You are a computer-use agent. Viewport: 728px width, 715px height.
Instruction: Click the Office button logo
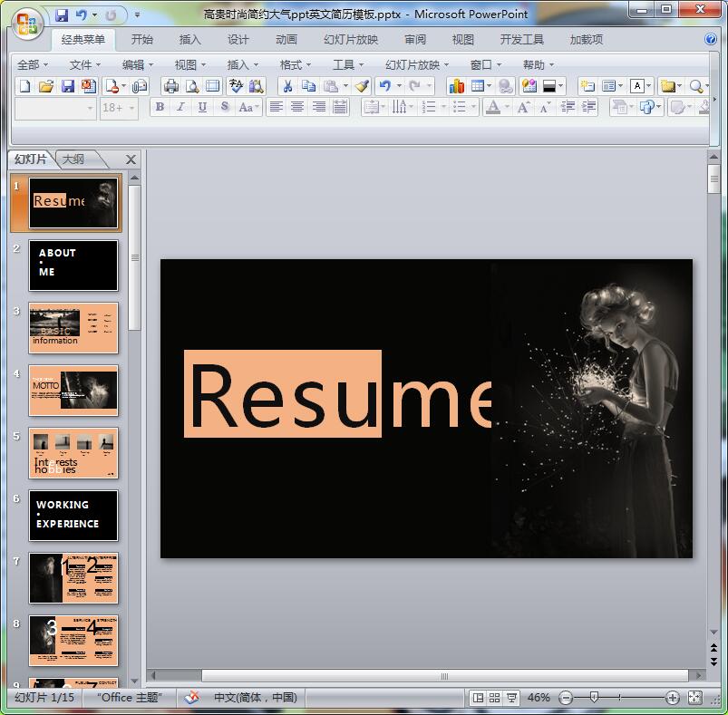point(27,24)
